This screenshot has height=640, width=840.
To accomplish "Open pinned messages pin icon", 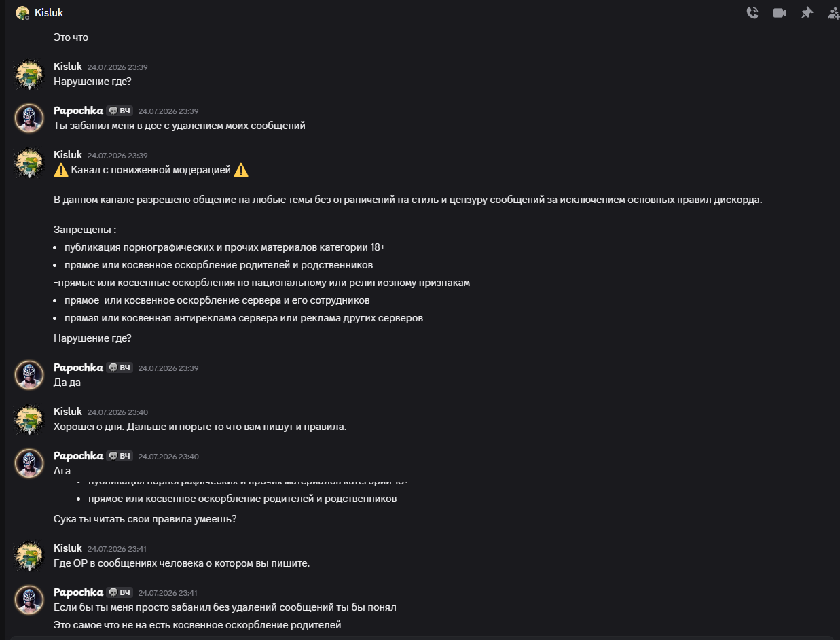I will 806,13.
